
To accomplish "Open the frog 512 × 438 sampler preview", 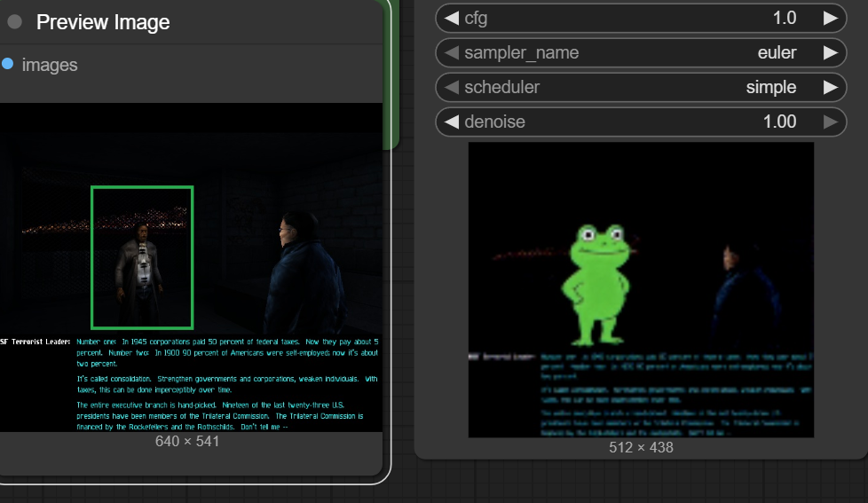I will [641, 290].
